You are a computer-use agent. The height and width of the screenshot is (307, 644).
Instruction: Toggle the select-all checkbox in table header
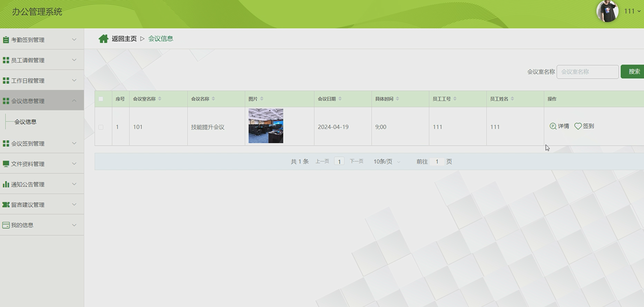click(101, 99)
